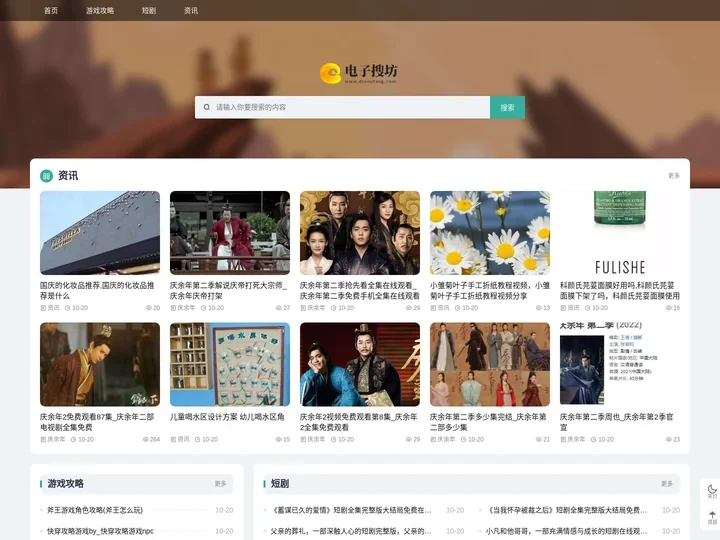This screenshot has height=540, width=720.
Task: Click 庆余年 tag under 多少集完结 article
Action: pos(443,439)
